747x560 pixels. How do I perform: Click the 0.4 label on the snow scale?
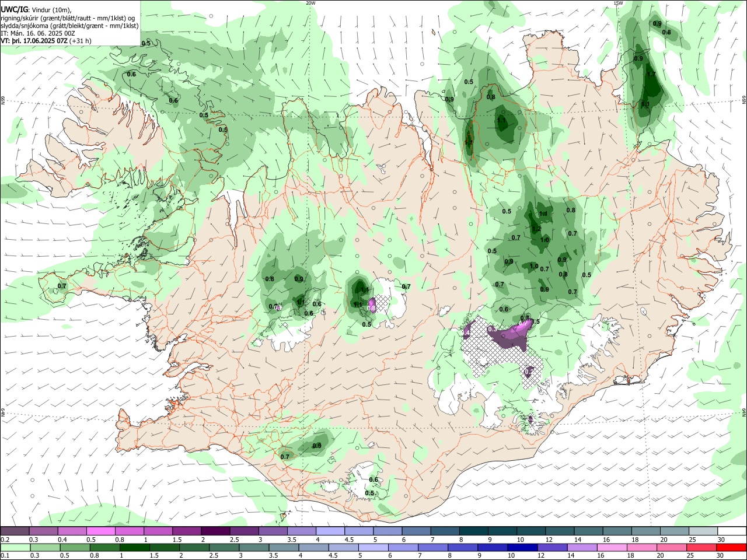pyautogui.click(x=62, y=540)
